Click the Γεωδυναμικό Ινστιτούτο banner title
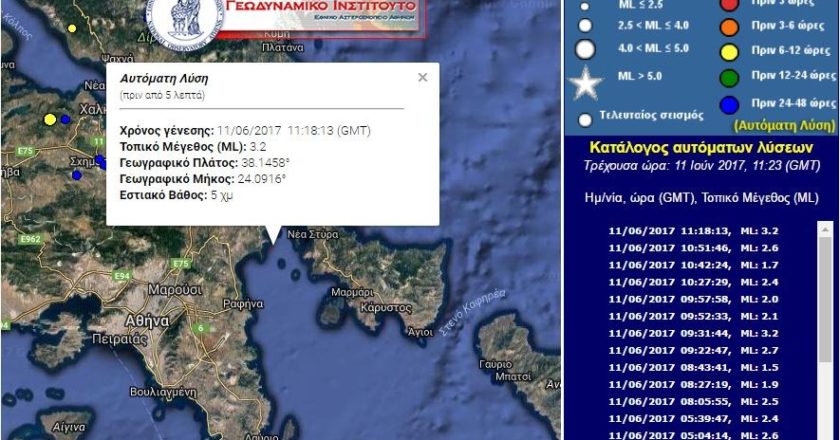840x440 pixels. [x=320, y=6]
